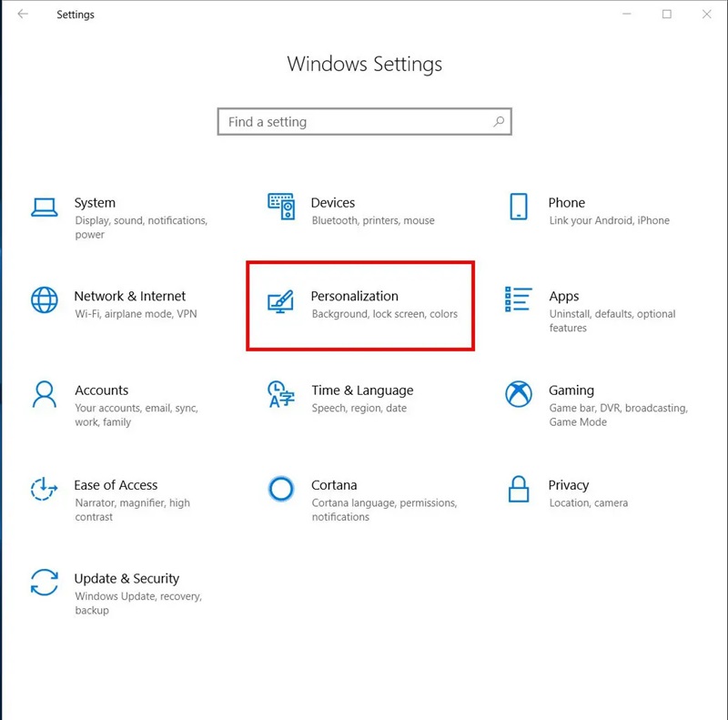This screenshot has height=720, width=728.
Task: Go back using the back arrow
Action: click(x=23, y=15)
